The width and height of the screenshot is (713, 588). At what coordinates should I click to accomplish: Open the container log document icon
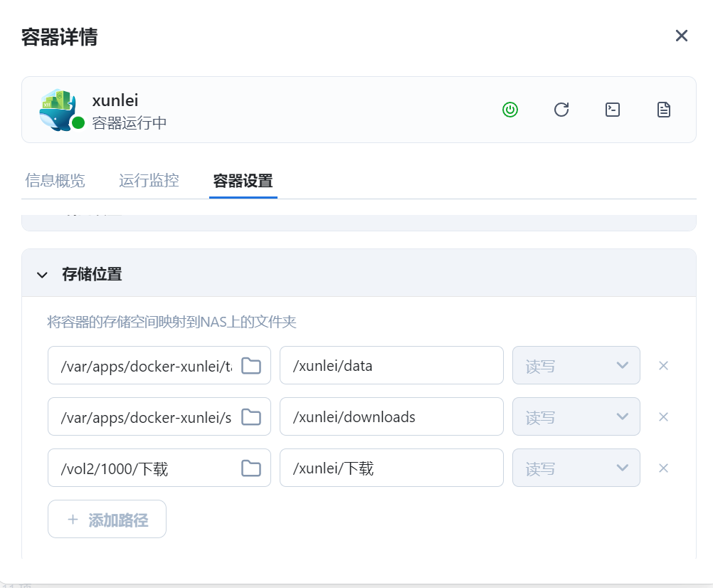coord(663,110)
